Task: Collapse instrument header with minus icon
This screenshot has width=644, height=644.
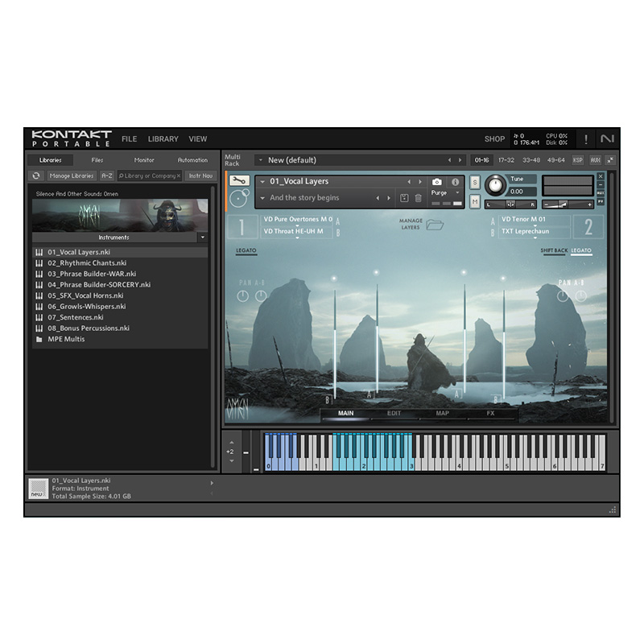Action: pos(601,185)
